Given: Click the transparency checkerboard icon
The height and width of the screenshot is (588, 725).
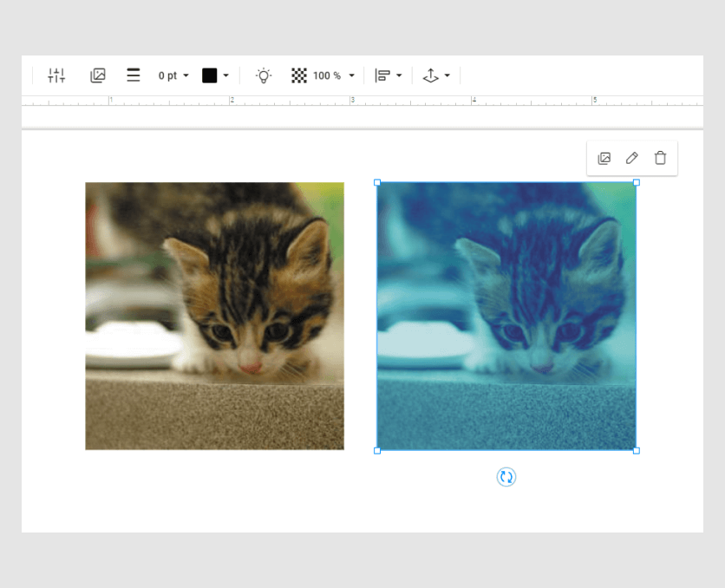Looking at the screenshot, I should pyautogui.click(x=299, y=75).
